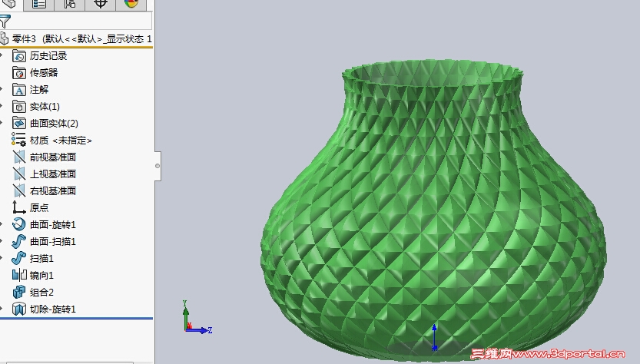Open the DimXpertManager crosshair tab

point(101,4)
